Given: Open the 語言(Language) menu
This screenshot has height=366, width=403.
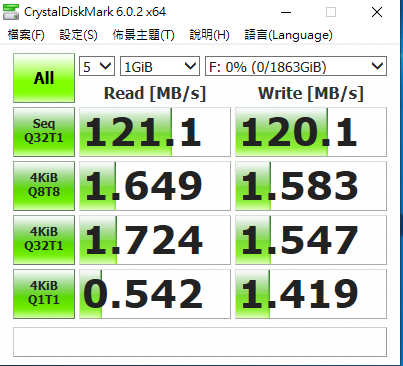Looking at the screenshot, I should (x=288, y=35).
